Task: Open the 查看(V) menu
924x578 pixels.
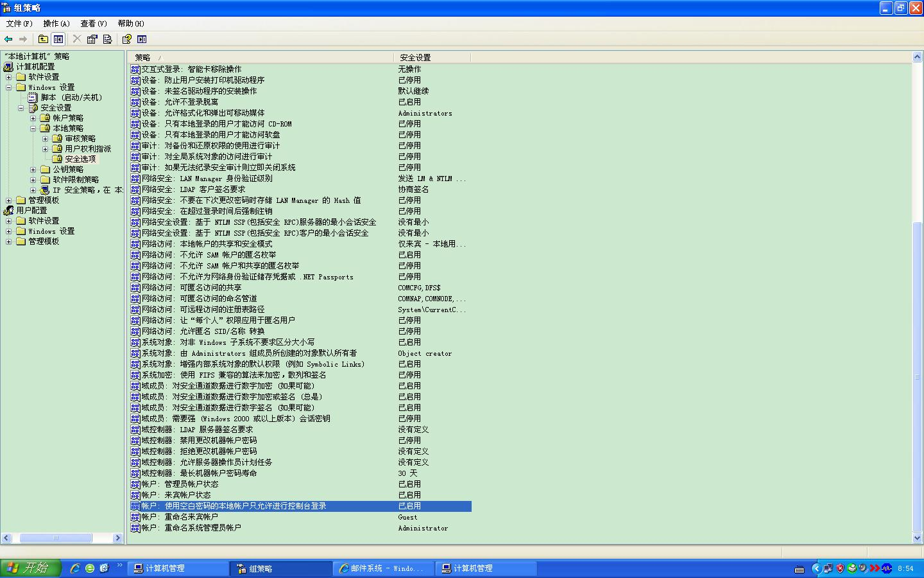Action: point(94,24)
